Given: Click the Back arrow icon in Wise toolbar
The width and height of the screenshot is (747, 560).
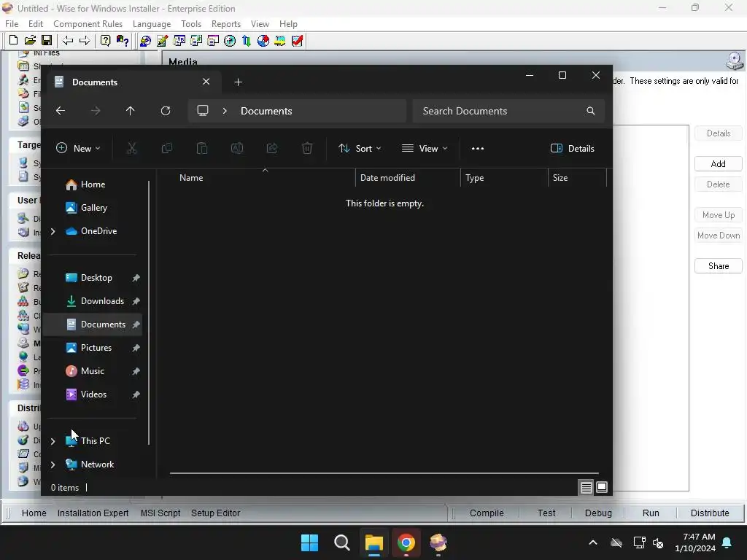Looking at the screenshot, I should click(68, 41).
